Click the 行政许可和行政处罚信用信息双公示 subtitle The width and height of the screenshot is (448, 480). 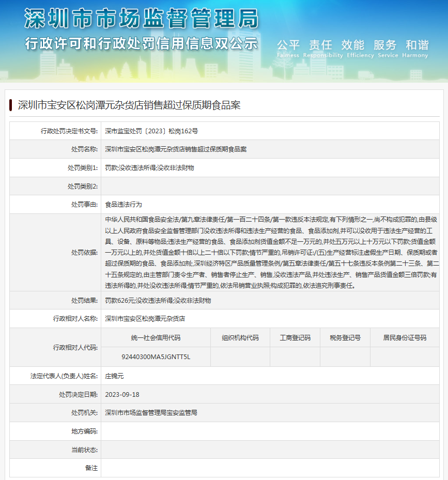[x=141, y=43]
